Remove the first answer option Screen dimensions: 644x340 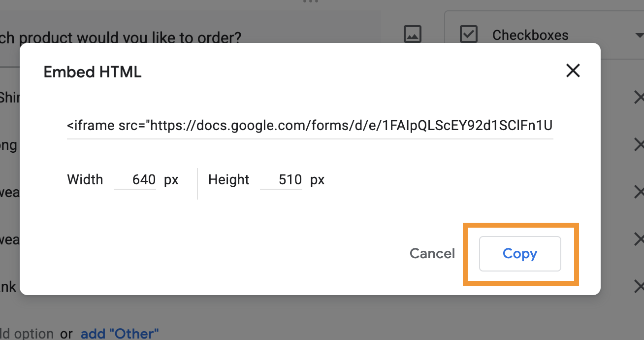click(639, 98)
